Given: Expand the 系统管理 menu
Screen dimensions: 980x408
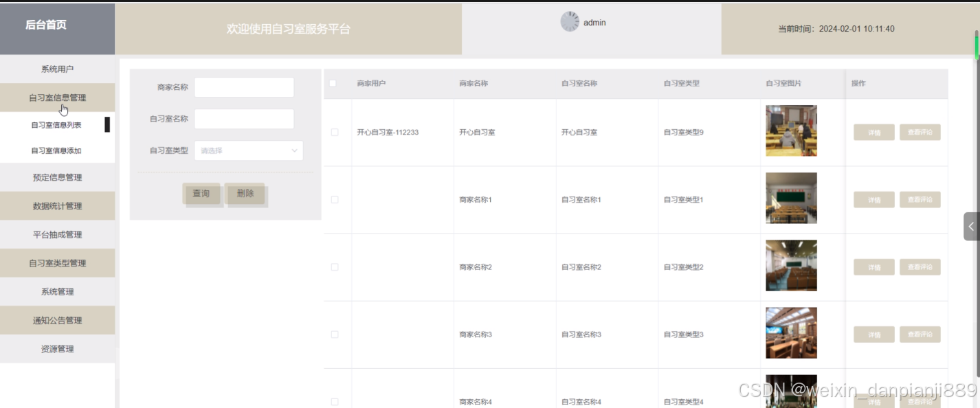Looking at the screenshot, I should 57,292.
